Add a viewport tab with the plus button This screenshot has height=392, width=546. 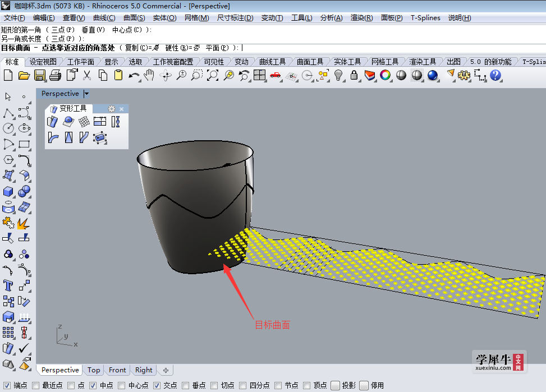point(166,371)
